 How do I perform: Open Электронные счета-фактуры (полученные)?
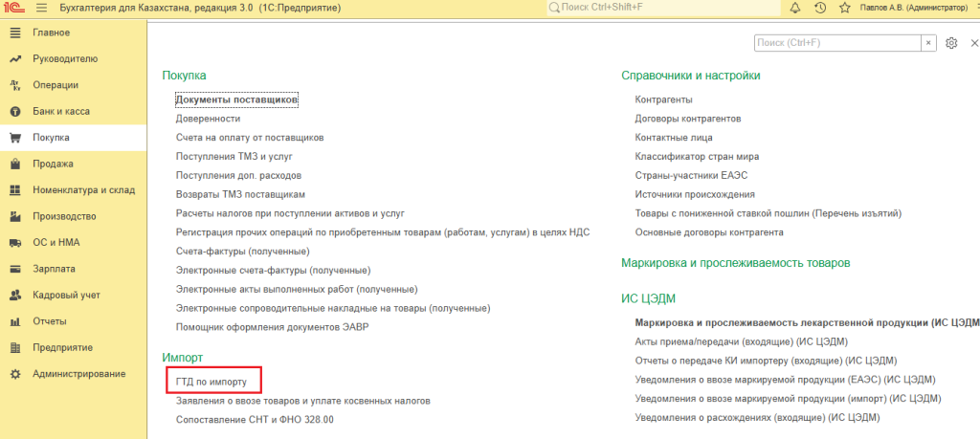(x=274, y=271)
